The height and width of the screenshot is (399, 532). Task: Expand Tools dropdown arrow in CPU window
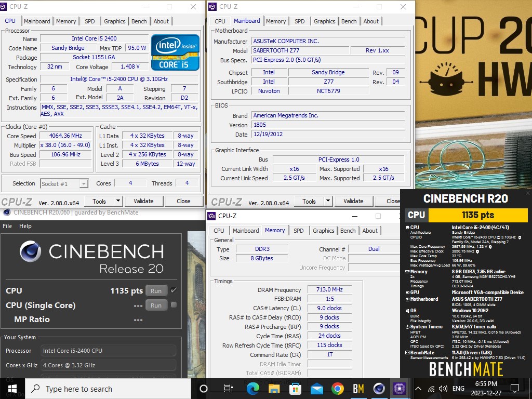(118, 201)
